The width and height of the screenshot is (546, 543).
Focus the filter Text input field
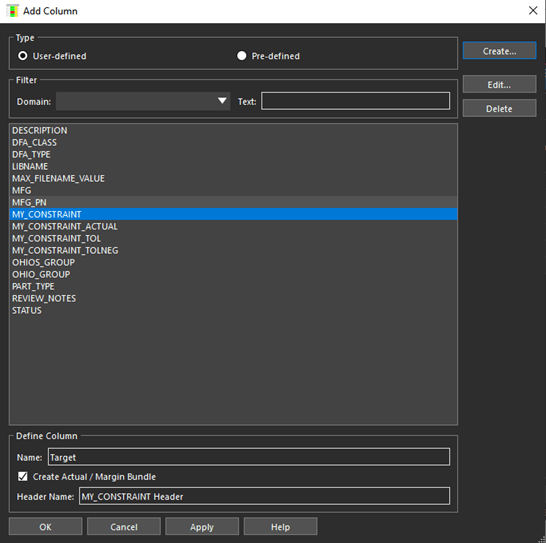click(356, 101)
